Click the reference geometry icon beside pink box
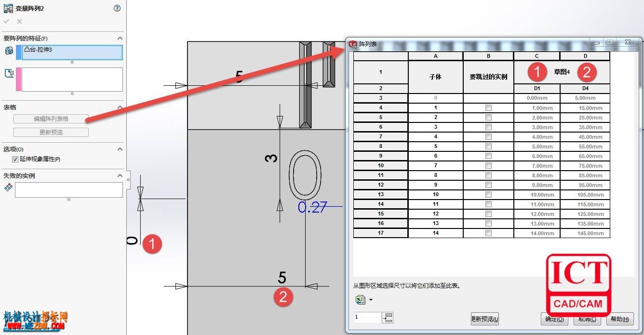Viewport: 644px width, 335px height. pyautogui.click(x=9, y=73)
